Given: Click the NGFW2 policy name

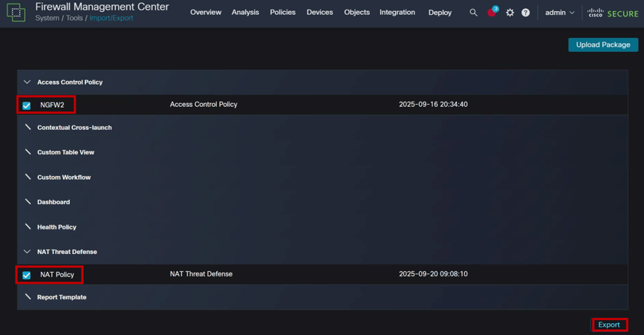Looking at the screenshot, I should point(52,105).
